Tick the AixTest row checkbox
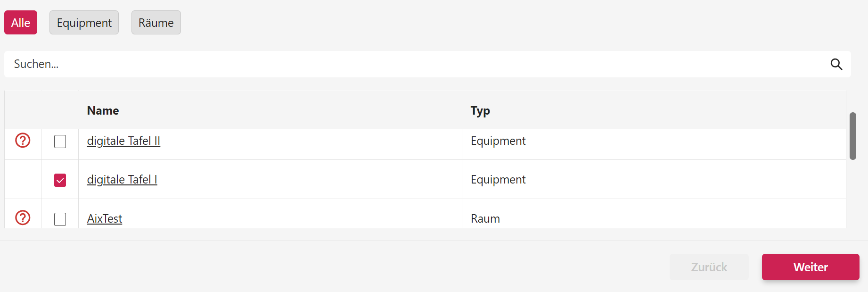 pyautogui.click(x=60, y=219)
